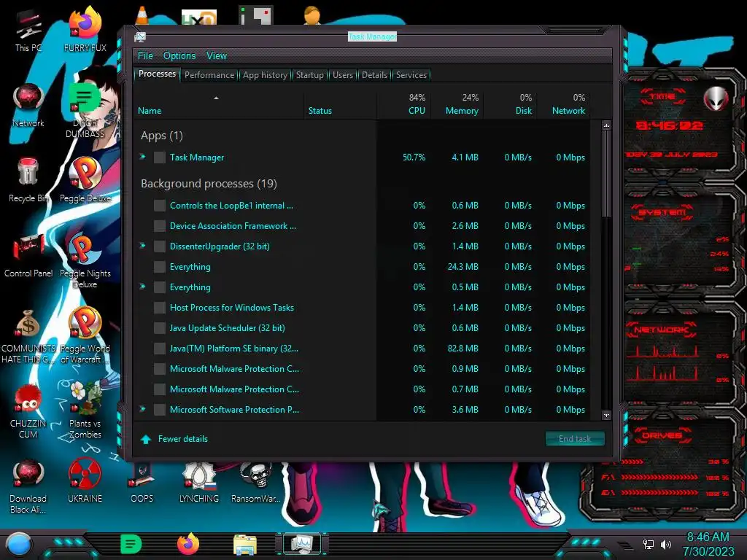Switch to the Details tab
This screenshot has width=747, height=560.
(x=374, y=75)
